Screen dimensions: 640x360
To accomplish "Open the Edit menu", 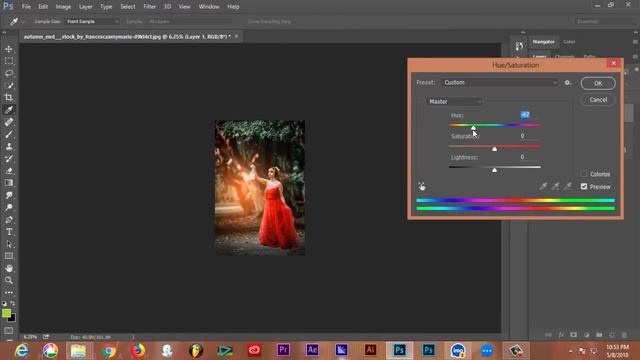I will click(x=43, y=7).
